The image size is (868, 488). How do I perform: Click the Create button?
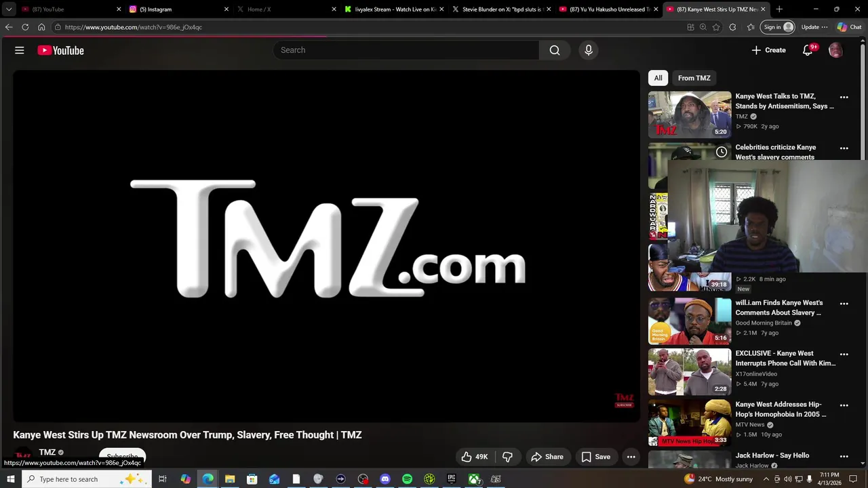coord(768,50)
